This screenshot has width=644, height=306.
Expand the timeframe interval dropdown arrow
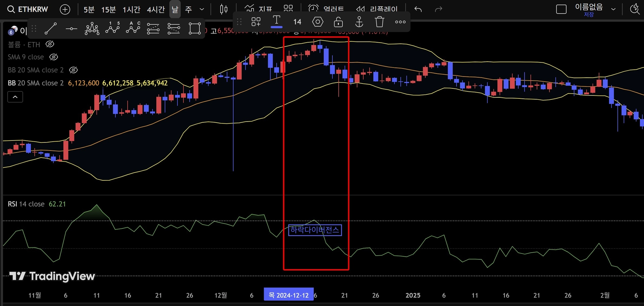tap(202, 9)
